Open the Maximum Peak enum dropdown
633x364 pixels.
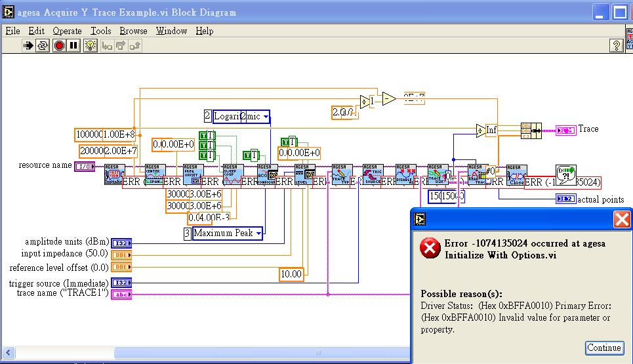click(258, 233)
